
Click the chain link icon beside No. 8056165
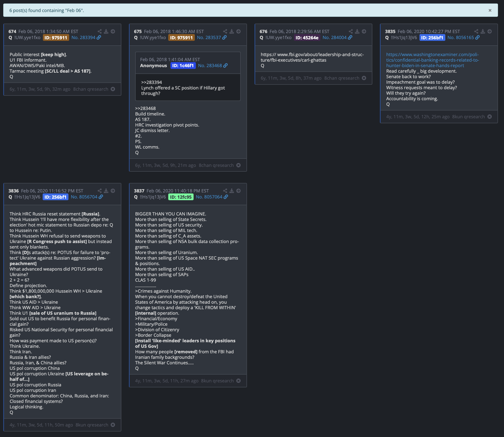click(478, 37)
